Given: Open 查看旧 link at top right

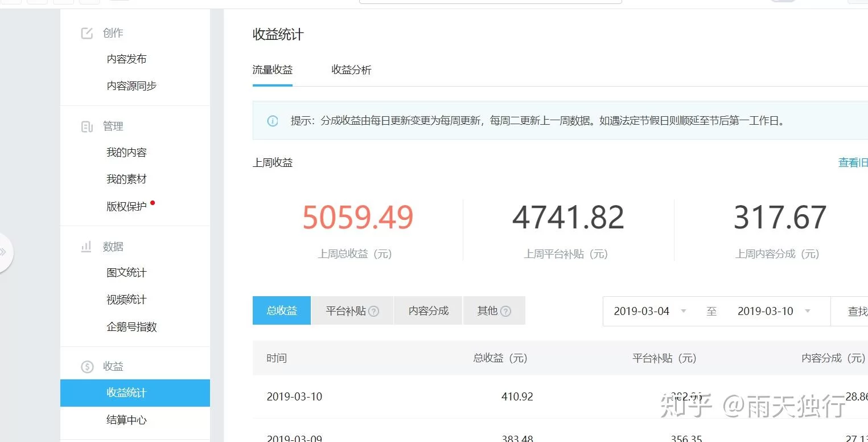Looking at the screenshot, I should tap(853, 163).
